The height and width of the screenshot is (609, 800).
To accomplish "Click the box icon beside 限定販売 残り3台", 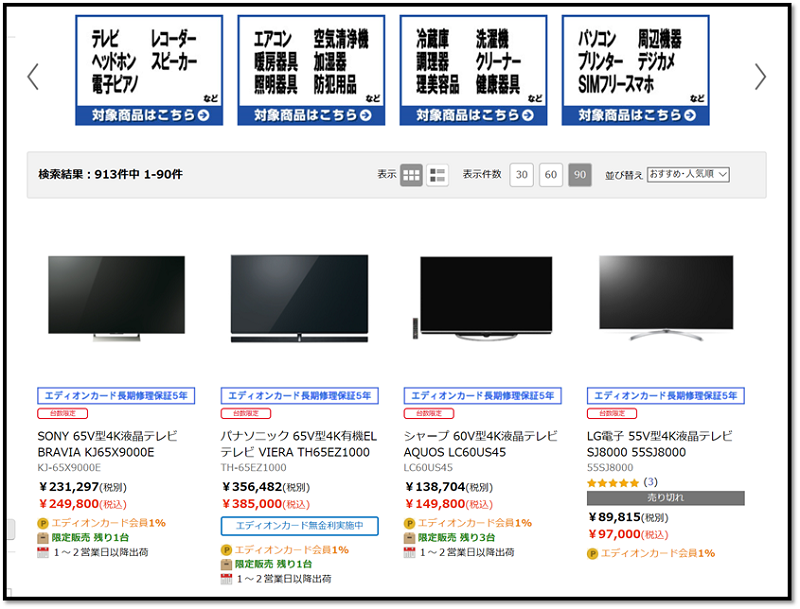I will point(409,538).
